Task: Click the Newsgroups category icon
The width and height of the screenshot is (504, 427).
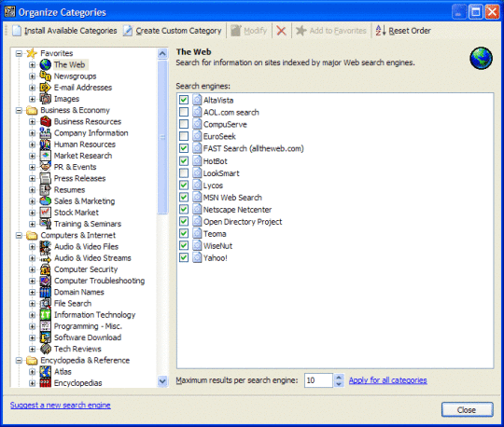Action: point(46,76)
